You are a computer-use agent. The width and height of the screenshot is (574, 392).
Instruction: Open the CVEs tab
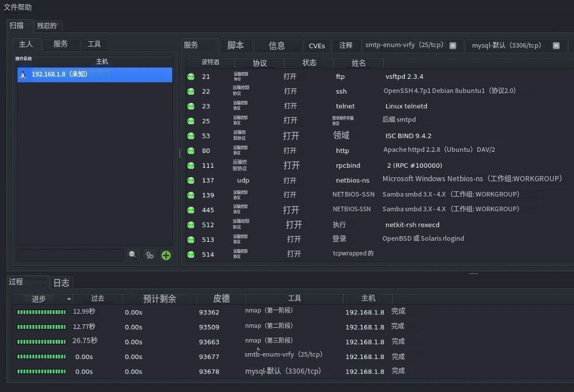pos(317,45)
